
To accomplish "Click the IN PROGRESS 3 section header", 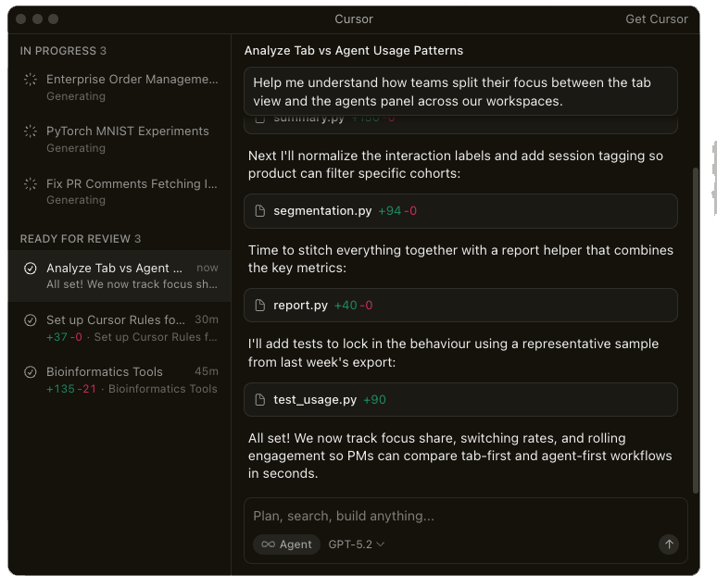I will [63, 51].
